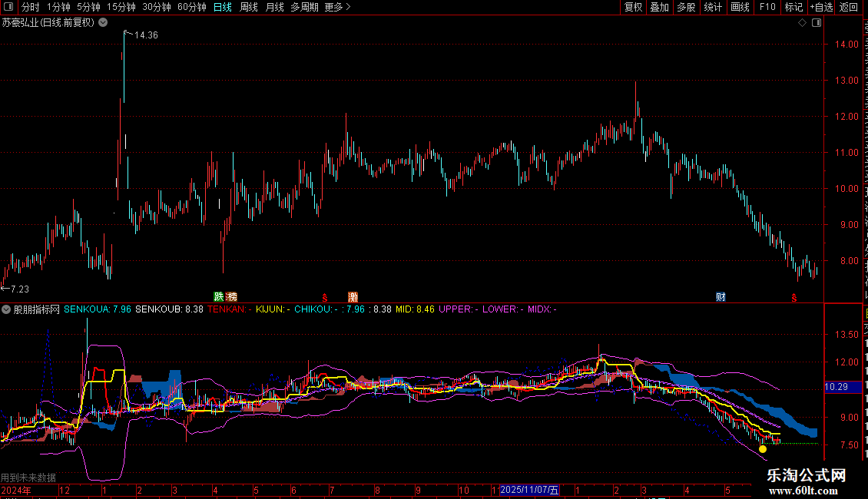Click the 10.29 price tag on axis

click(836, 387)
